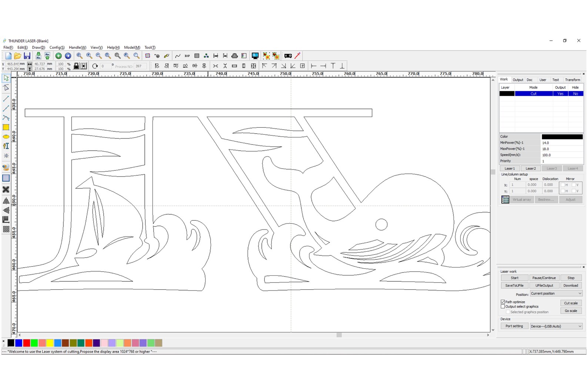Click the monitor preview icon in toolbar
Image resolution: width=588 pixels, height=392 pixels.
tap(255, 56)
